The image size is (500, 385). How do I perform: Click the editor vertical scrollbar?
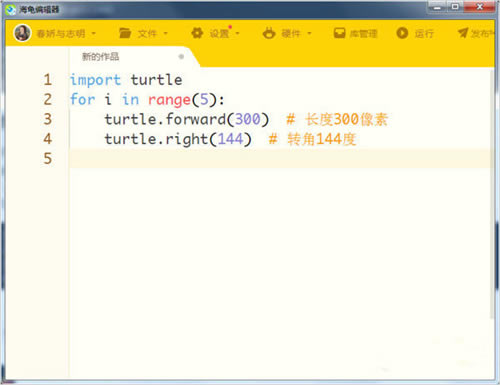(x=492, y=193)
